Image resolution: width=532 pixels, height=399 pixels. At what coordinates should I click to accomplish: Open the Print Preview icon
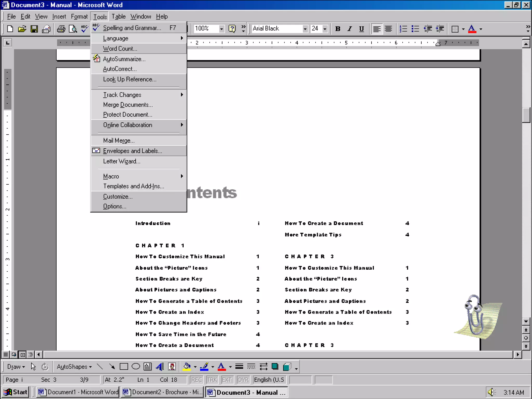[x=73, y=29]
